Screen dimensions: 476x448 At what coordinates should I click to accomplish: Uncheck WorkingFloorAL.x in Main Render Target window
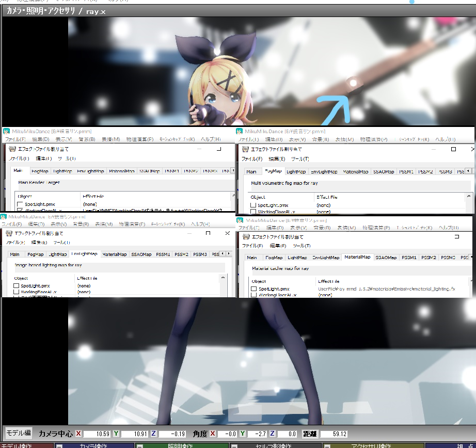20,210
